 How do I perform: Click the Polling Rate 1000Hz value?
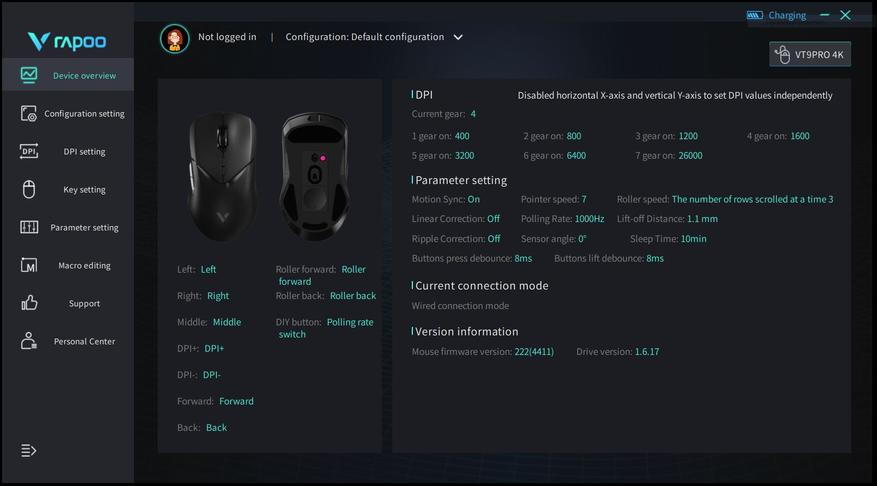coord(589,219)
